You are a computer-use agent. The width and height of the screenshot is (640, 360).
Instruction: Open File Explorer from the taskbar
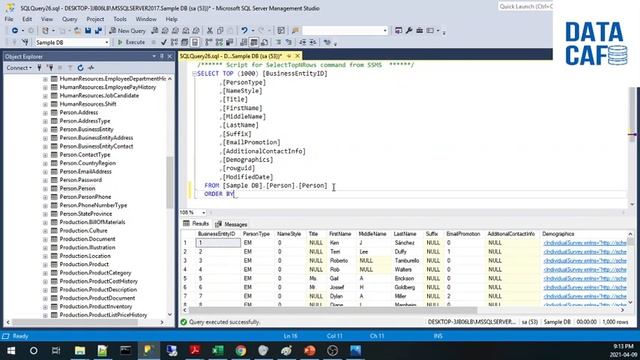80,351
